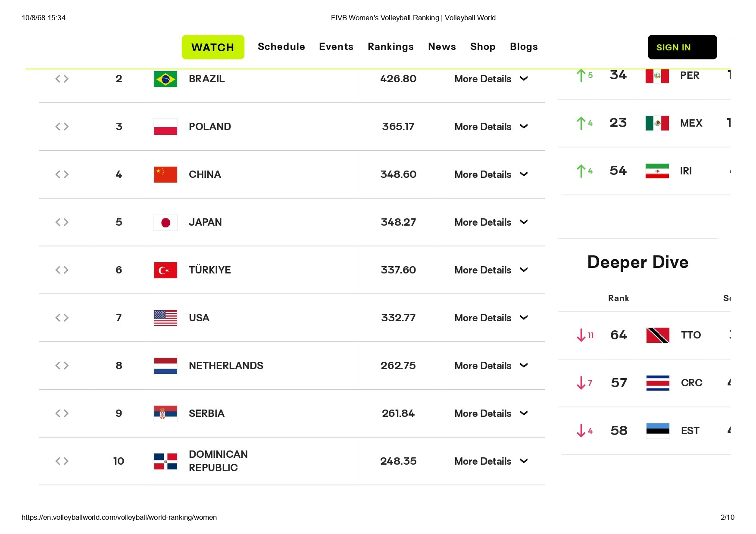
Task: Click the Poland flag icon
Action: [x=165, y=127]
